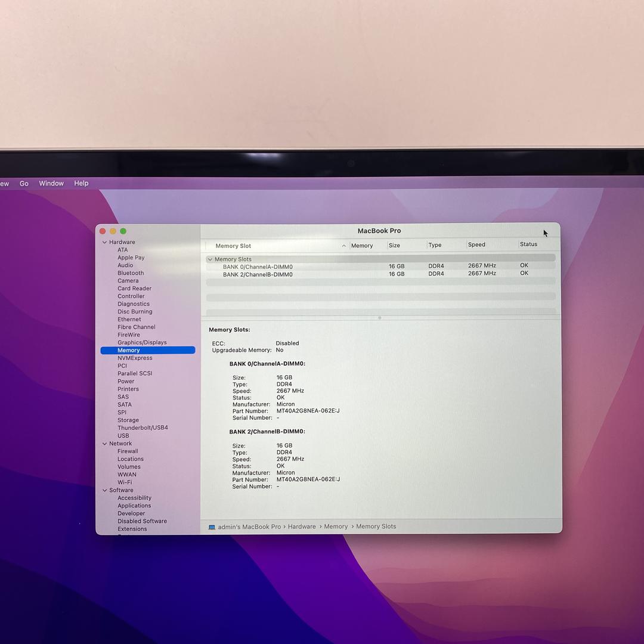The image size is (644, 644).
Task: Select Wi-Fi under Network
Action: point(125,482)
